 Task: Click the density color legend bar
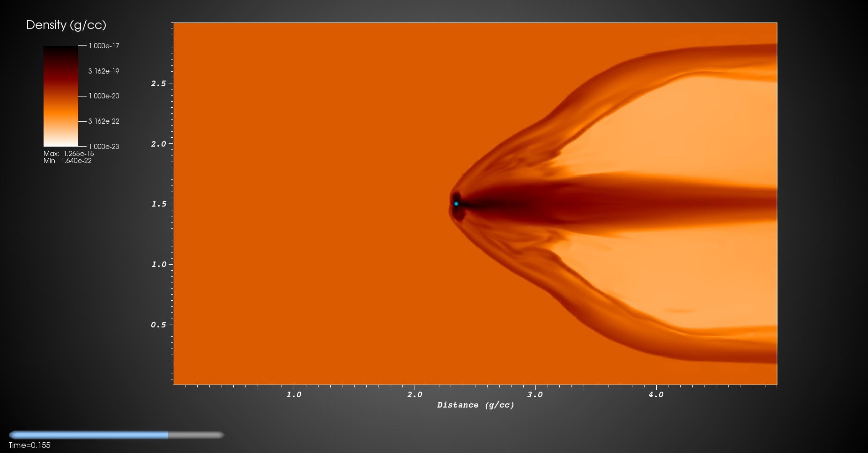61,96
